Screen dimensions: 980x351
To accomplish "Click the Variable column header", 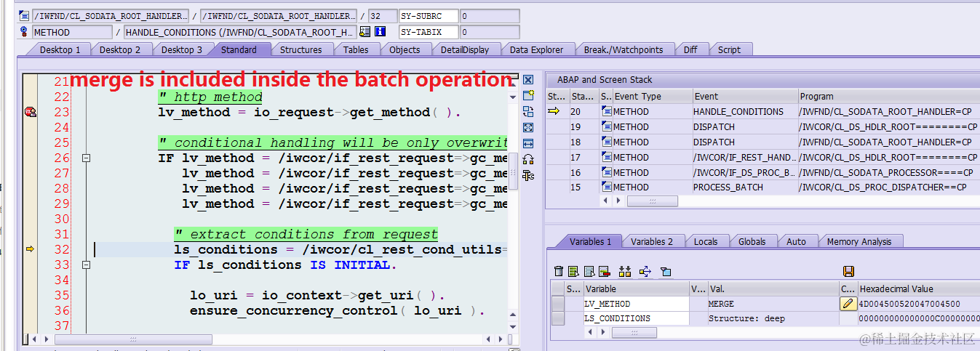I will 635,289.
